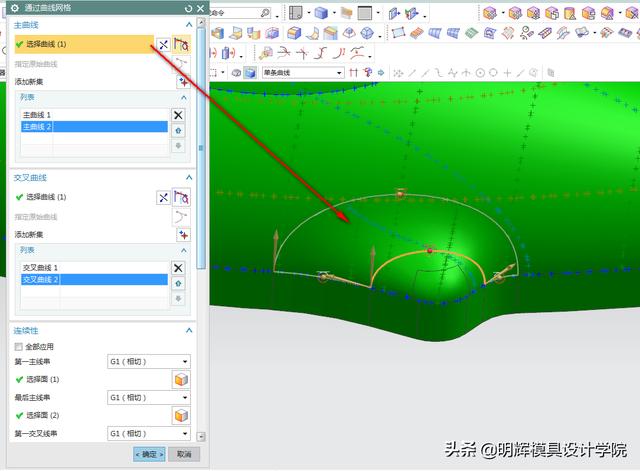Select 交叉曲线 1 in list

94,267
